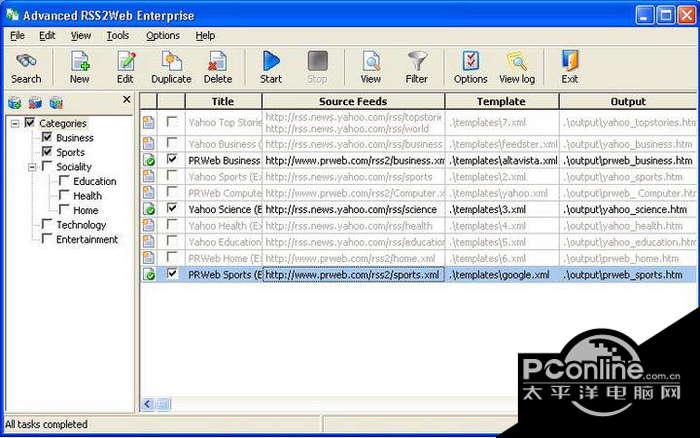Image resolution: width=700 pixels, height=438 pixels.
Task: Click the Delete toolbar icon
Action: coord(218,61)
